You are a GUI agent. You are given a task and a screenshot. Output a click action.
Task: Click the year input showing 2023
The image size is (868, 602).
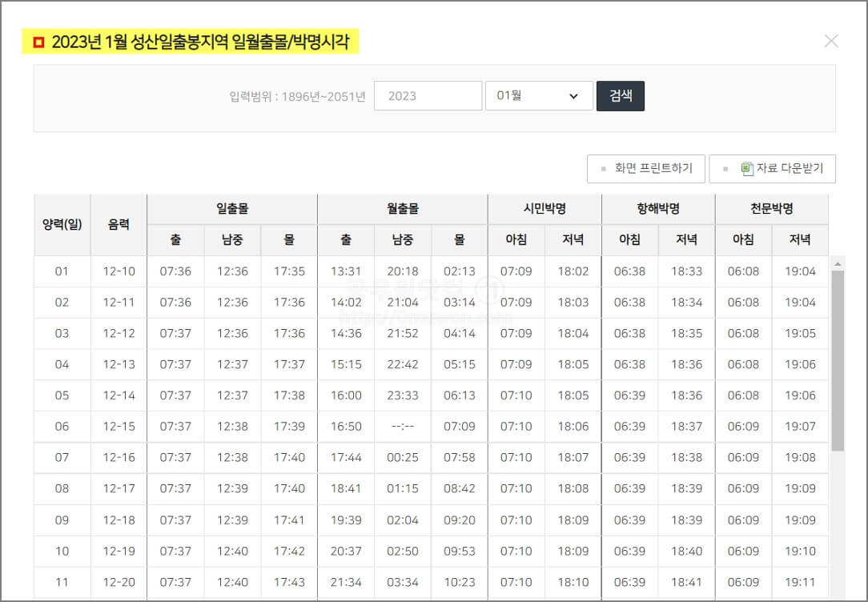pyautogui.click(x=428, y=95)
